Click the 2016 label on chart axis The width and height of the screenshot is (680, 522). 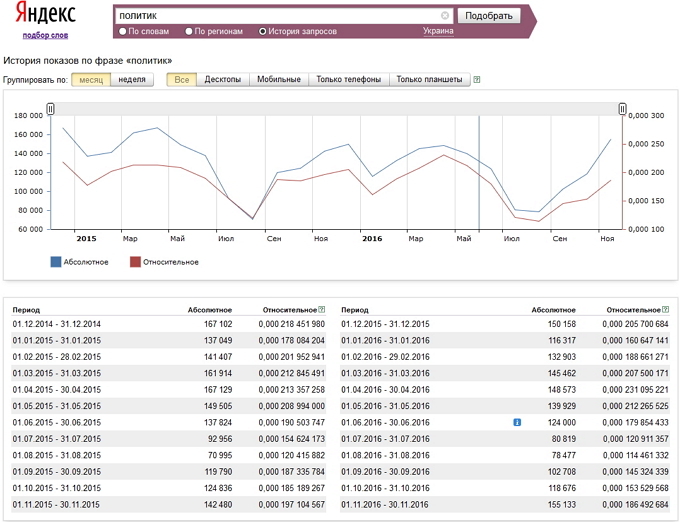coord(372,238)
